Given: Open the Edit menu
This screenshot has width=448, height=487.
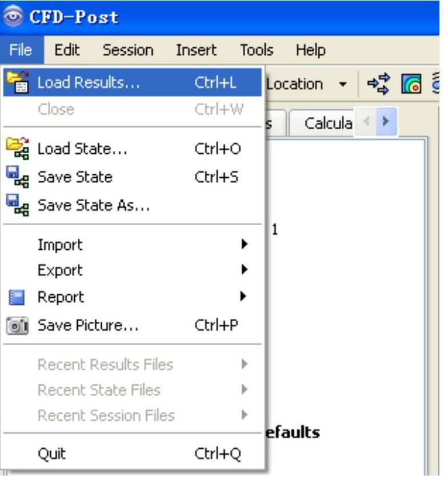Looking at the screenshot, I should (63, 50).
